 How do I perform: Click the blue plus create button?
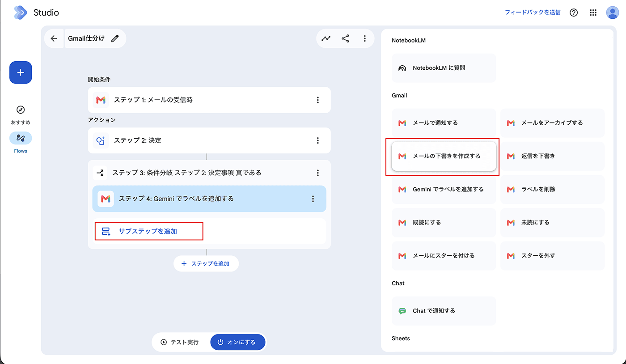point(21,72)
